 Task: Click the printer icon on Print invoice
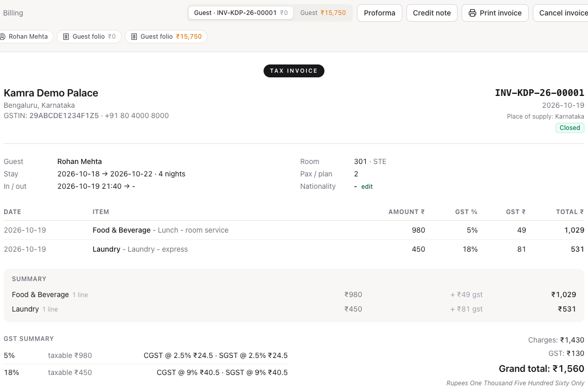click(472, 13)
